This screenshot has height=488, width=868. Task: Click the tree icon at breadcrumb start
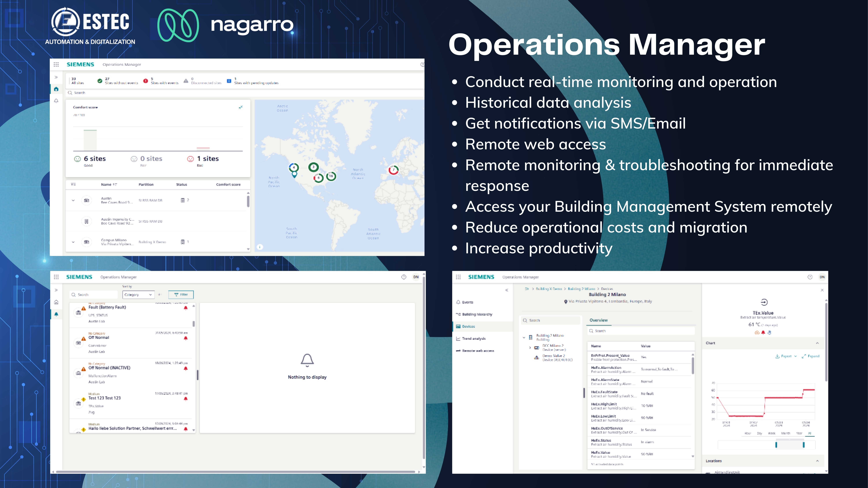click(x=527, y=289)
